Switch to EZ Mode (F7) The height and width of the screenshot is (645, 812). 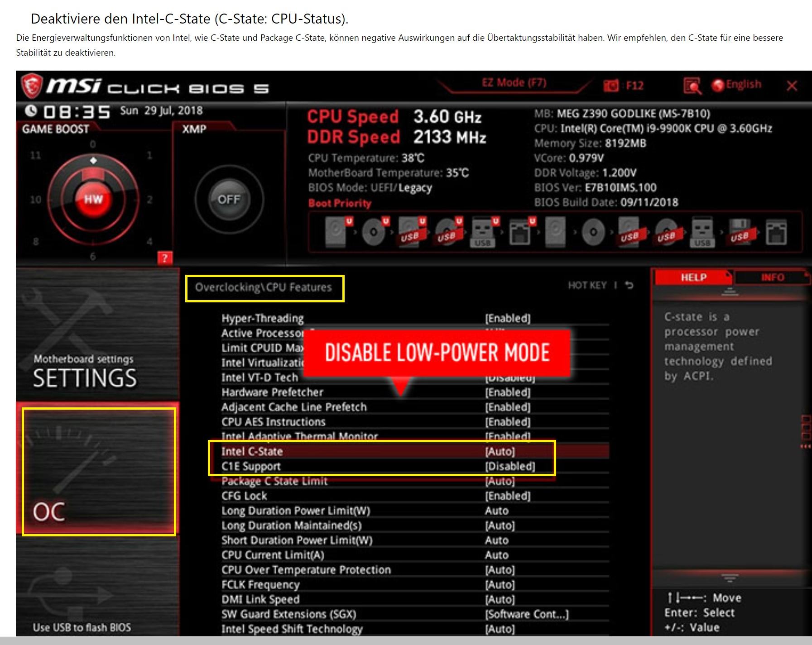coord(514,83)
